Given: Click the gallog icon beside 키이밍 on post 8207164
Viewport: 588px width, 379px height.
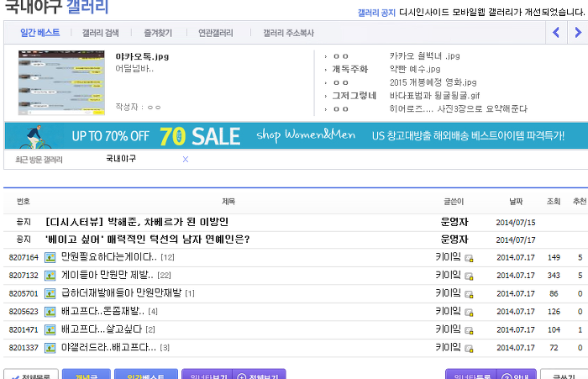Looking at the screenshot, I should [469, 258].
